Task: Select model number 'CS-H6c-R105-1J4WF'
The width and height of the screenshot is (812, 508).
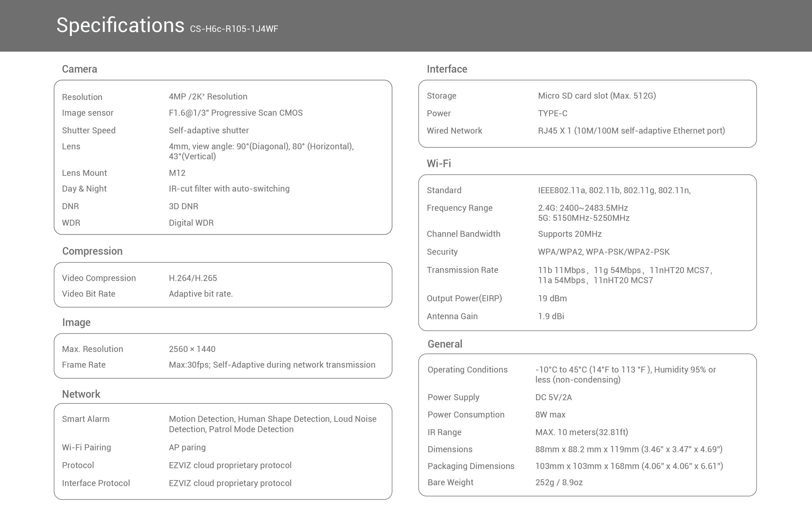Action: (234, 29)
